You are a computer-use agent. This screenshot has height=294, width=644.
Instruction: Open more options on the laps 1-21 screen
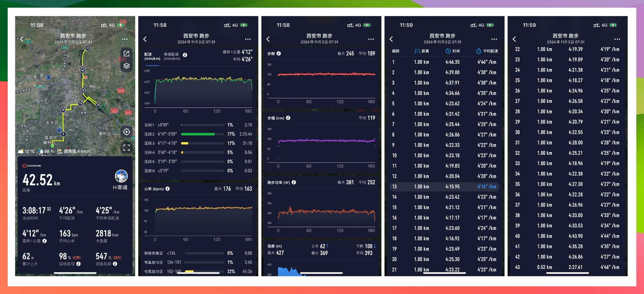click(494, 39)
